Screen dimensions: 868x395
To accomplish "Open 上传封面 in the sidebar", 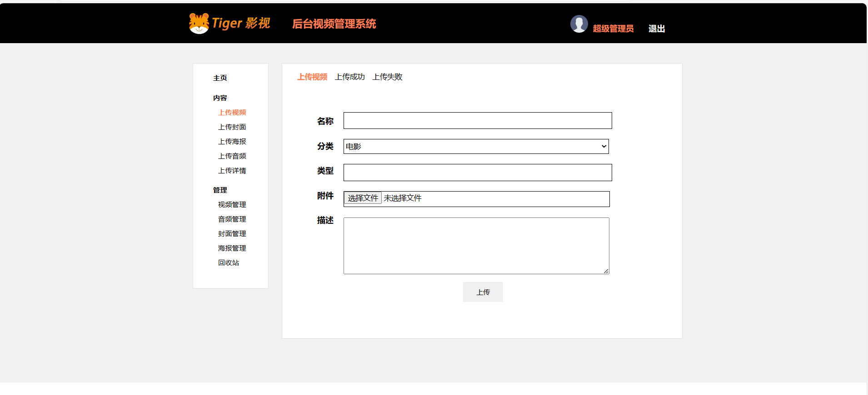I will pyautogui.click(x=232, y=127).
